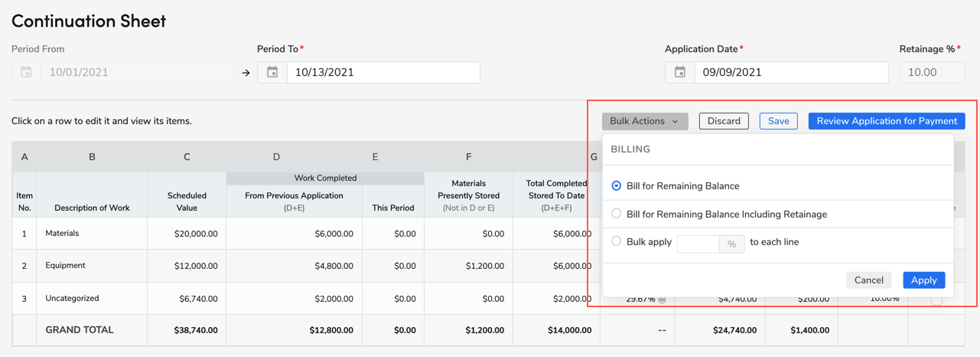The height and width of the screenshot is (357, 980).
Task: Click the arrow between the period dates
Action: [246, 74]
